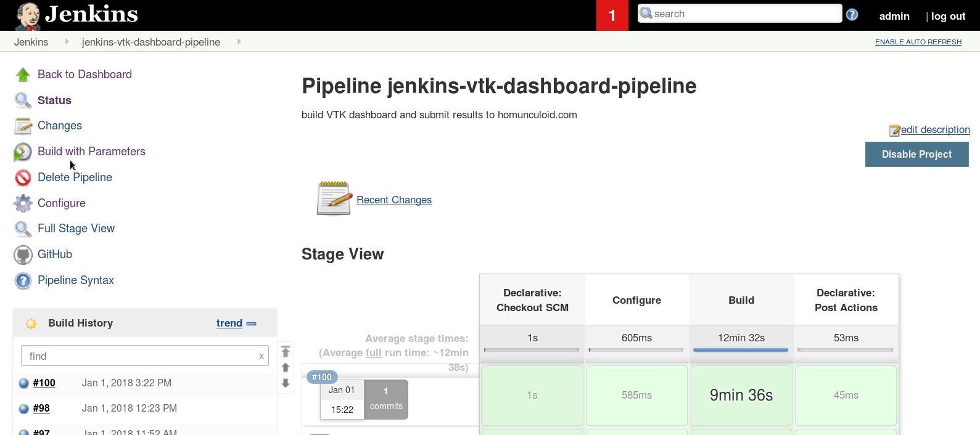The height and width of the screenshot is (435, 980).
Task: Click the blue status ball for build #100
Action: (23, 383)
